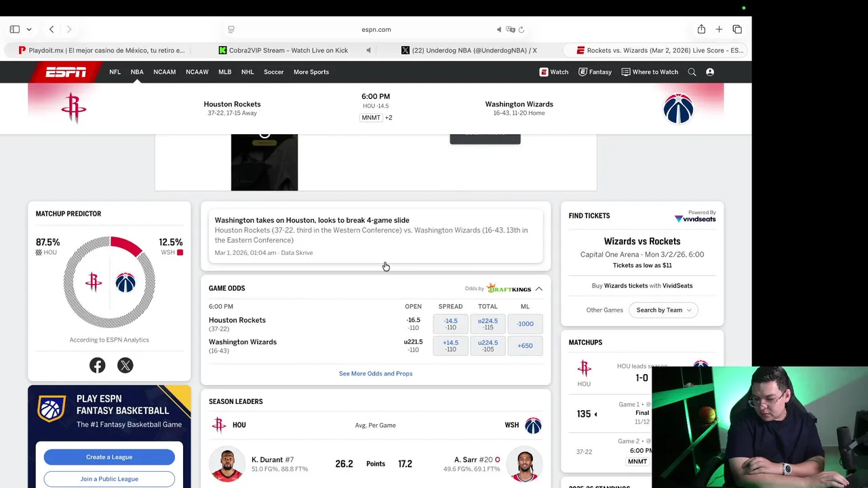Image resolution: width=868 pixels, height=488 pixels.
Task: Share matchup predictor on X
Action: tap(125, 365)
